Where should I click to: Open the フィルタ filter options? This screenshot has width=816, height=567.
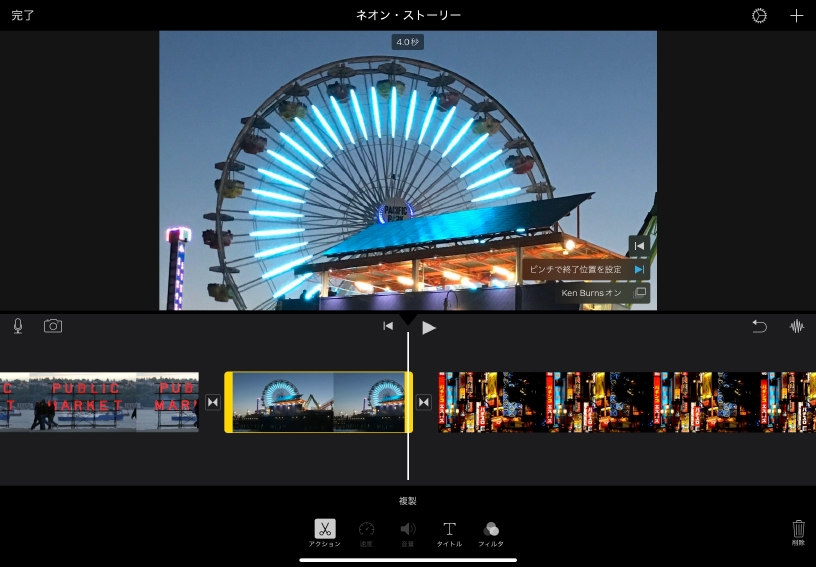(490, 533)
